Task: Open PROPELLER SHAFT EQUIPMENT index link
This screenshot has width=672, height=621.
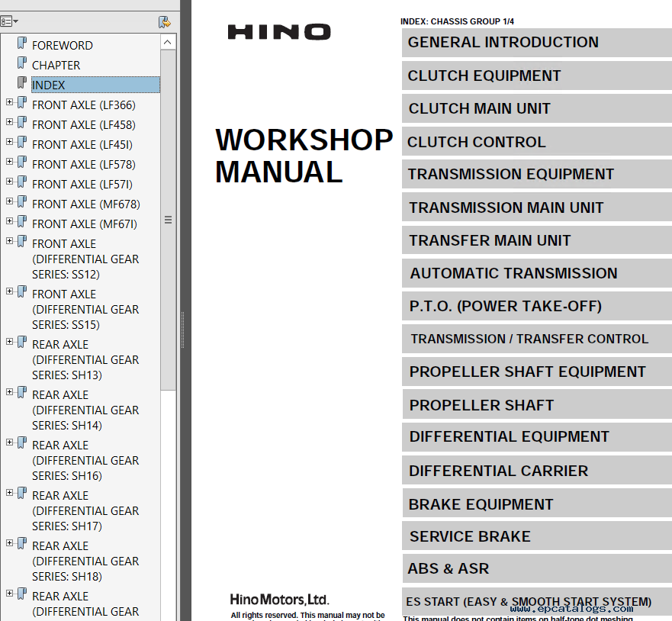Action: point(536,372)
